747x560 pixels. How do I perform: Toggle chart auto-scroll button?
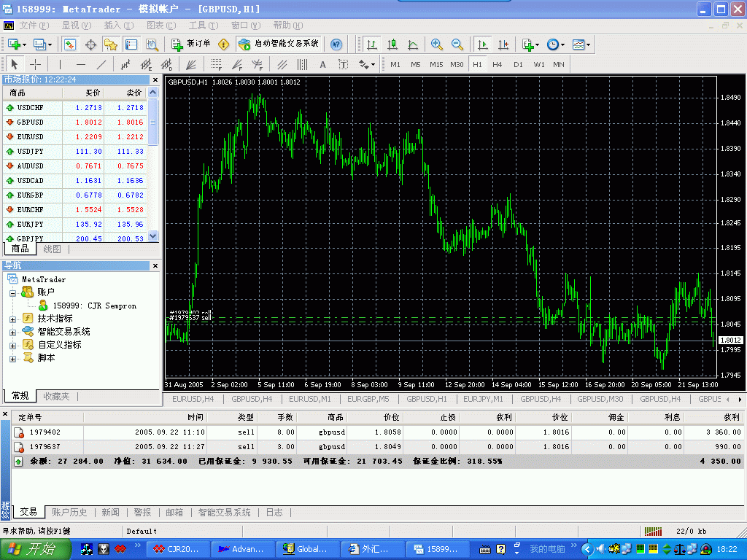pos(482,44)
